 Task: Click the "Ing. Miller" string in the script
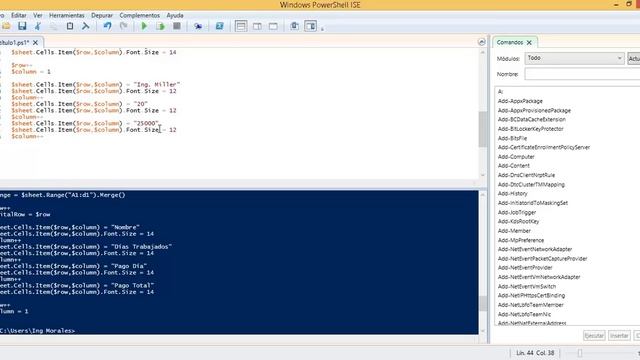[x=157, y=84]
